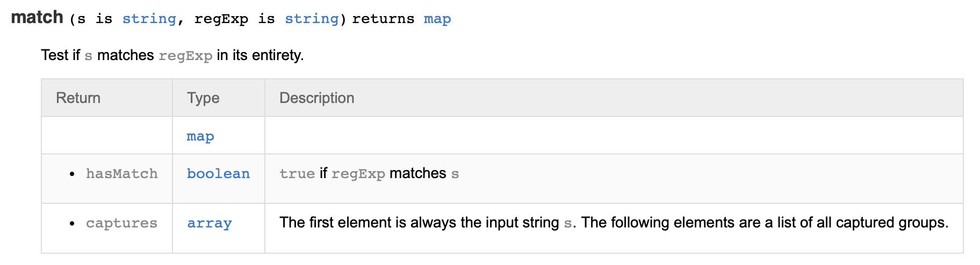
Task: Open the map return type link in signature
Action: click(x=437, y=19)
